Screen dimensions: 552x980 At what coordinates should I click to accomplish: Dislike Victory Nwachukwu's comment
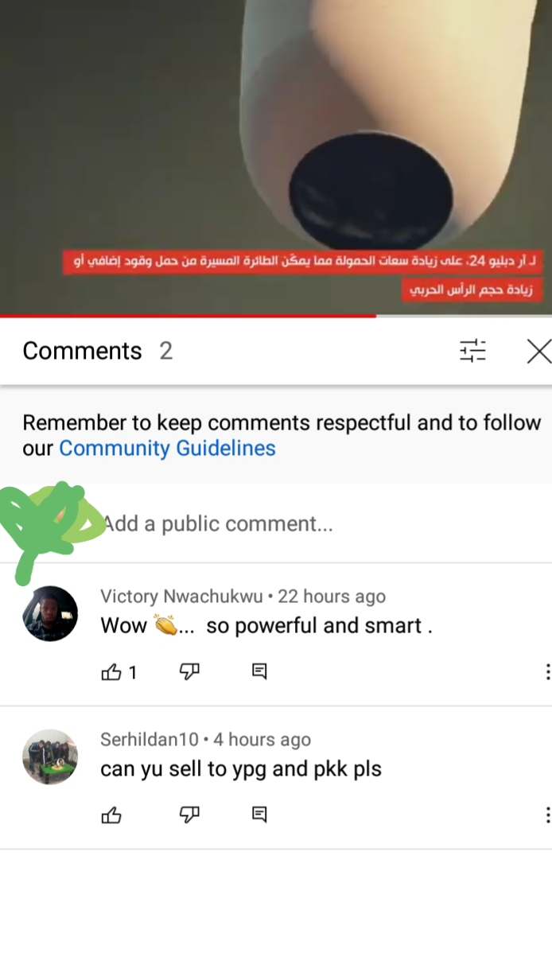click(x=189, y=672)
